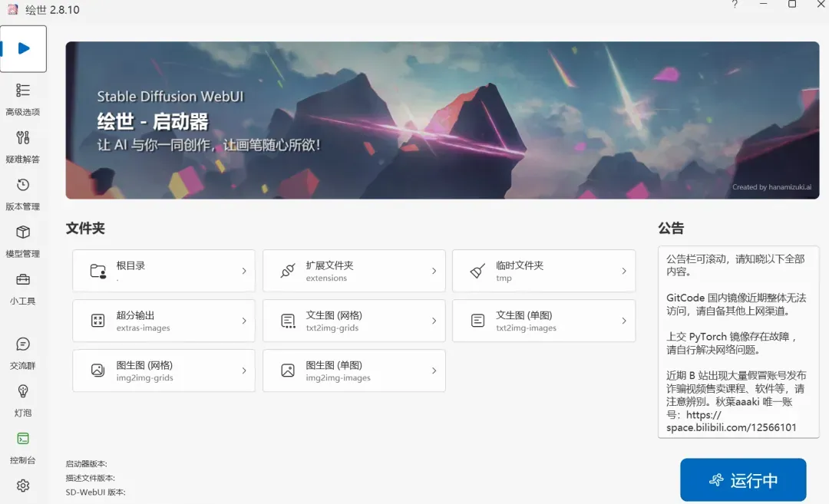Open 模型管理 cube icon
The image size is (829, 504).
coord(23,232)
